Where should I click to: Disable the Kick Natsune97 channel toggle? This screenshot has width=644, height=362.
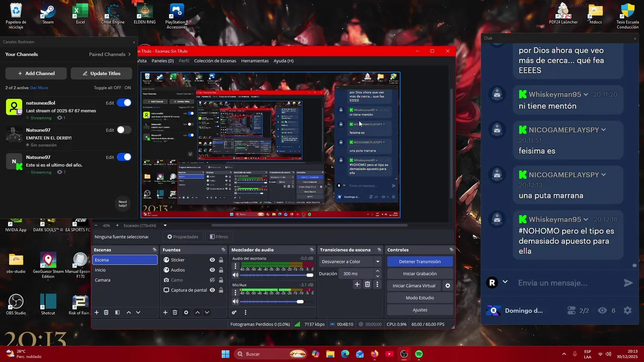click(x=124, y=157)
